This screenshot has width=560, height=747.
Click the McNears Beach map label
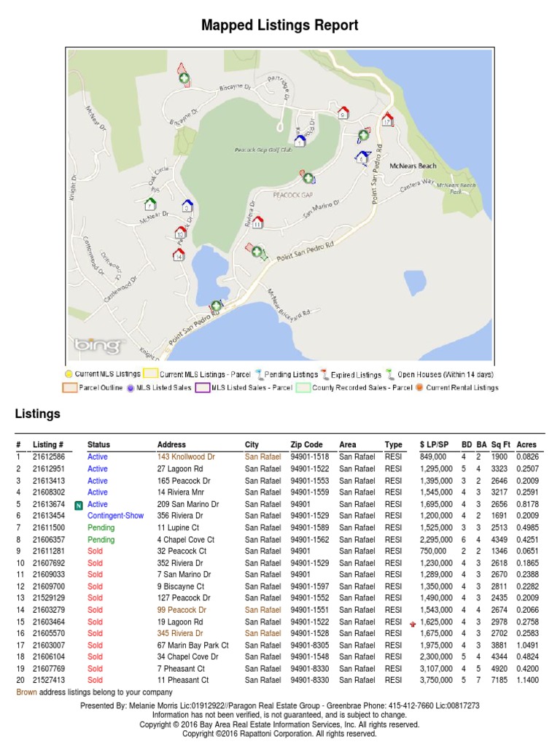click(413, 166)
